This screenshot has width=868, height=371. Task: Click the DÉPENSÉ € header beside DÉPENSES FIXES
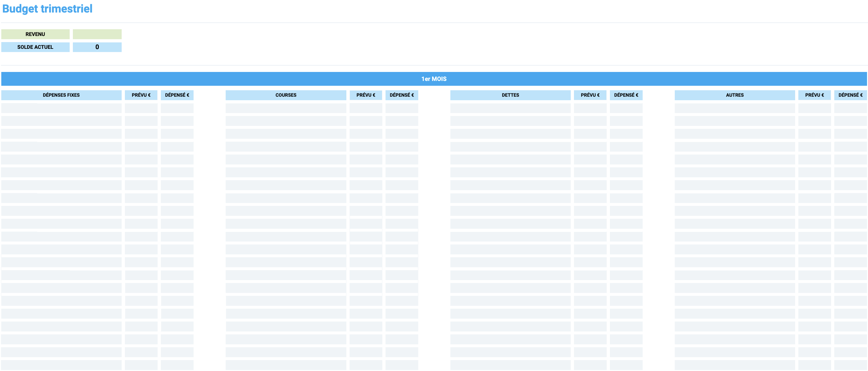point(177,95)
